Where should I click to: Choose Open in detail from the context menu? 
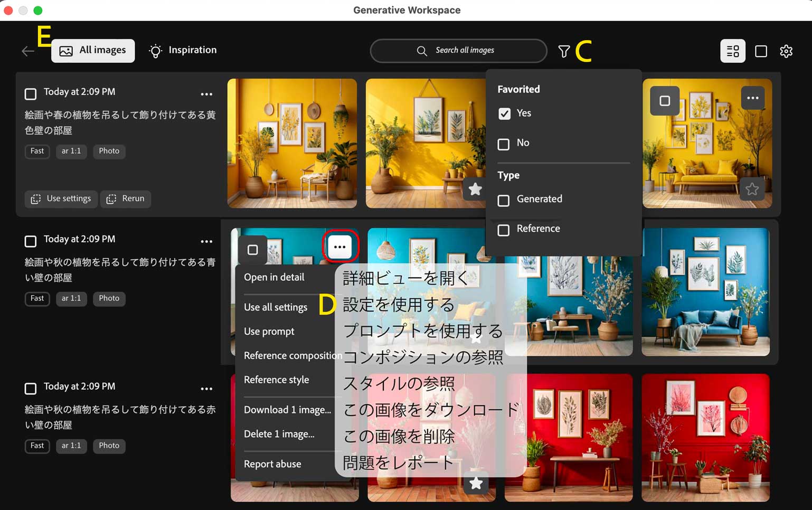tap(273, 277)
